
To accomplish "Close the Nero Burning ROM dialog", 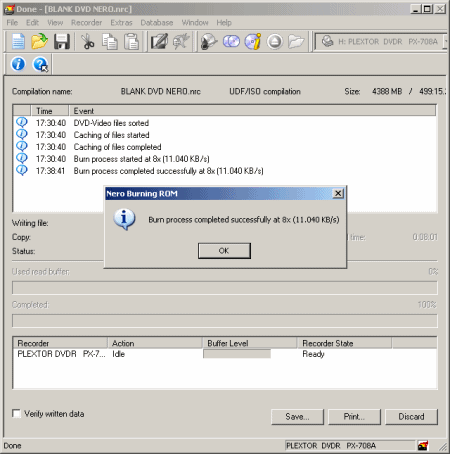I will [338, 193].
